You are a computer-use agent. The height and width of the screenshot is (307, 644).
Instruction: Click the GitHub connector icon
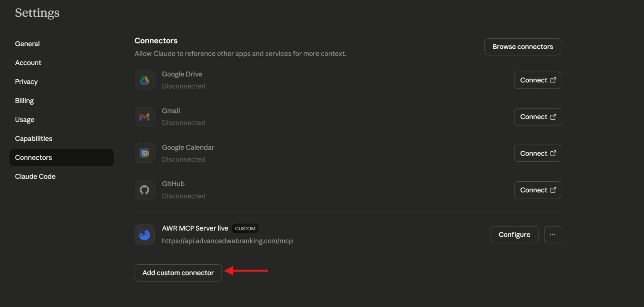click(144, 190)
